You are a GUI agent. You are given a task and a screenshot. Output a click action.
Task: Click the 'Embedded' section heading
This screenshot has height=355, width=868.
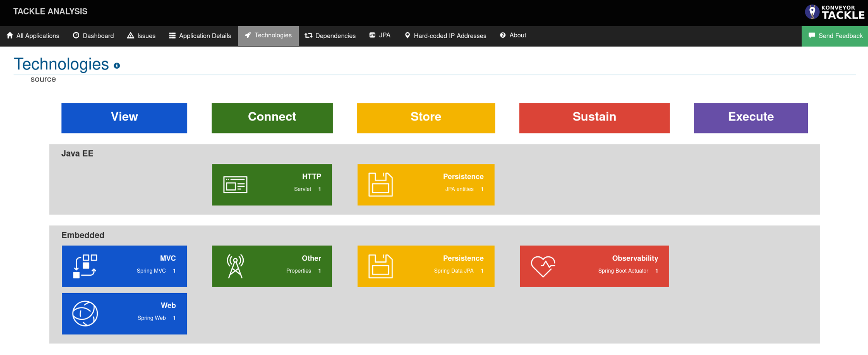point(83,235)
